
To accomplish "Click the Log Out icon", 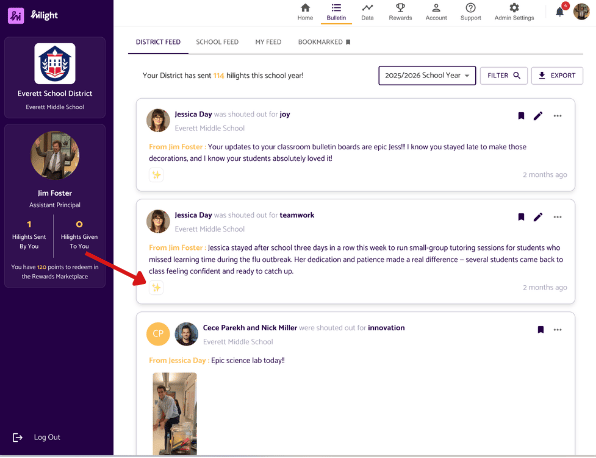I will click(x=17, y=437).
